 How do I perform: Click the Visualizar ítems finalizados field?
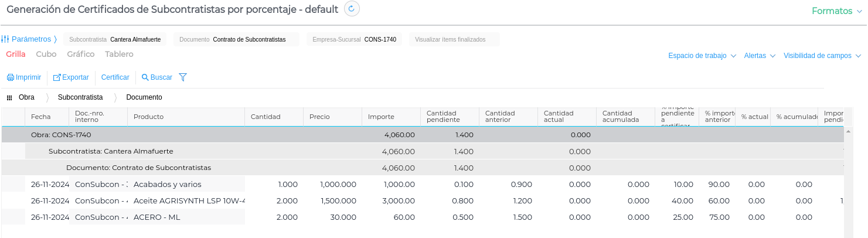coord(454,39)
